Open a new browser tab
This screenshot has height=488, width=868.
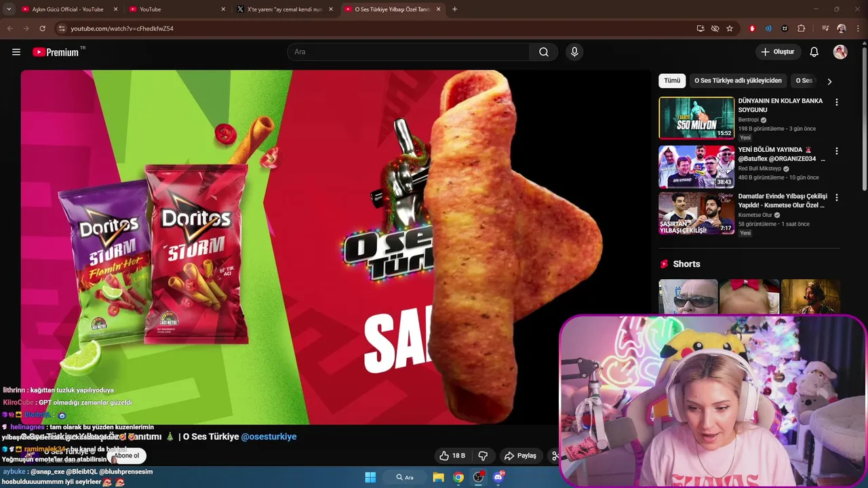point(454,9)
